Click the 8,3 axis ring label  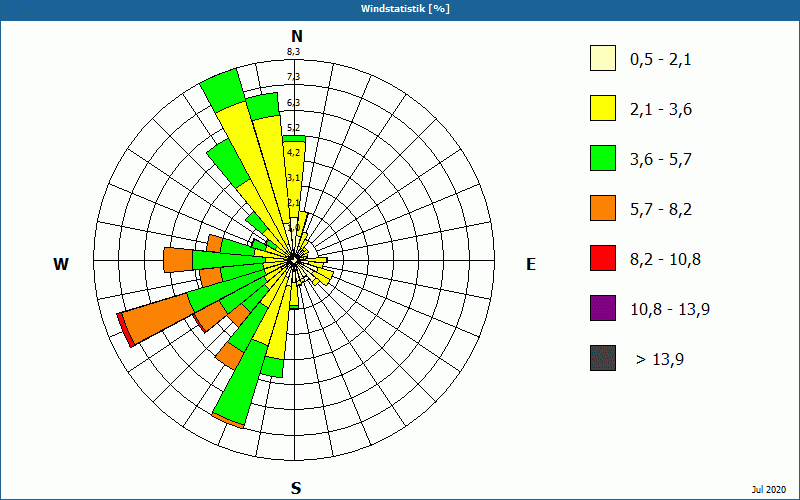(293, 52)
